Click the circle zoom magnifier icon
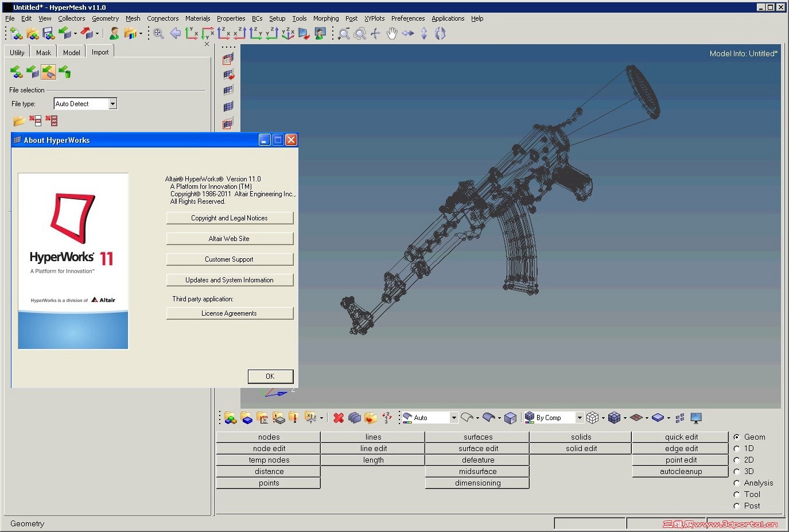This screenshot has width=789, height=532. pos(360,34)
